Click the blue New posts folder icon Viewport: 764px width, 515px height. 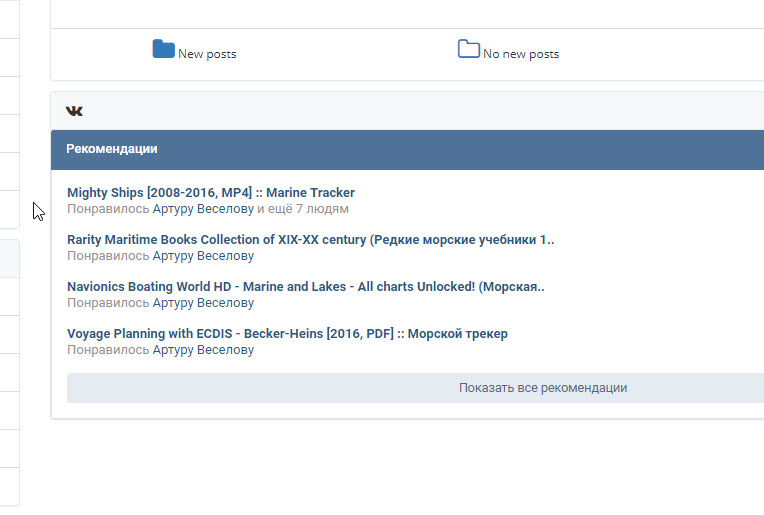click(163, 49)
